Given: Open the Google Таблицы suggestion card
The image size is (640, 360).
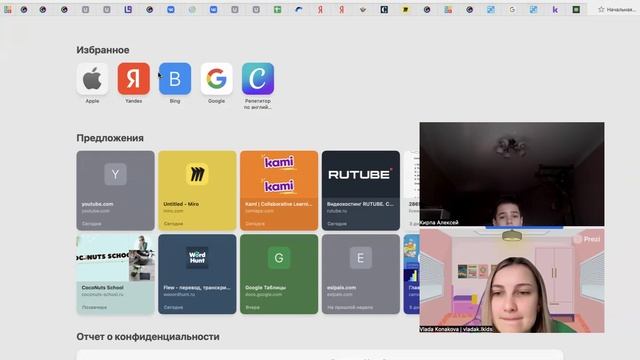Looking at the screenshot, I should (279, 274).
